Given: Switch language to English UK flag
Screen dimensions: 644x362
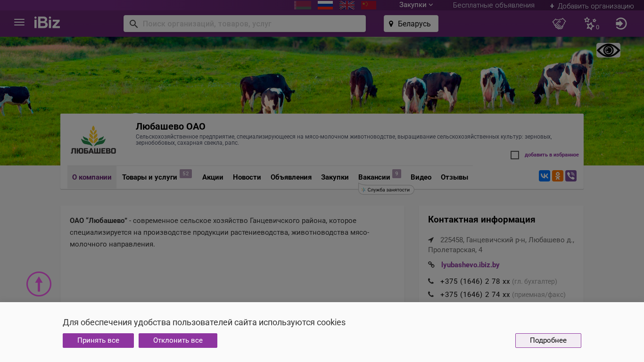Looking at the screenshot, I should pyautogui.click(x=347, y=5).
